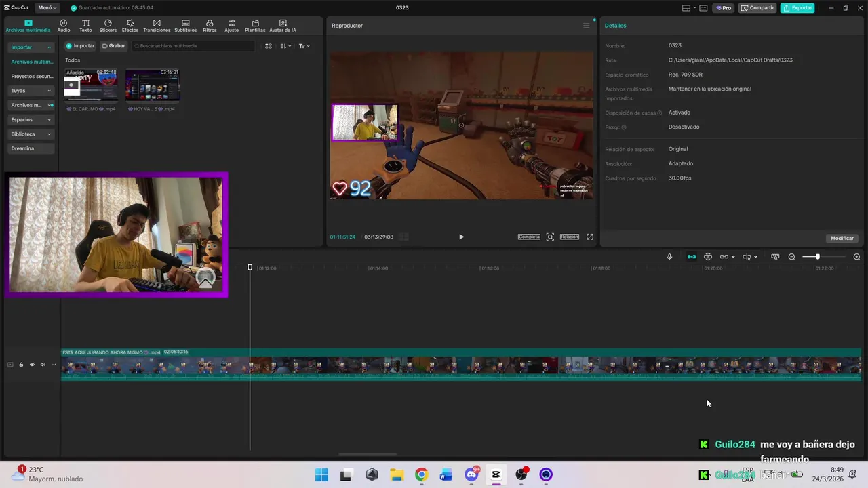The height and width of the screenshot is (488, 868).
Task: Open Google Chrome from the taskbar
Action: pyautogui.click(x=421, y=474)
